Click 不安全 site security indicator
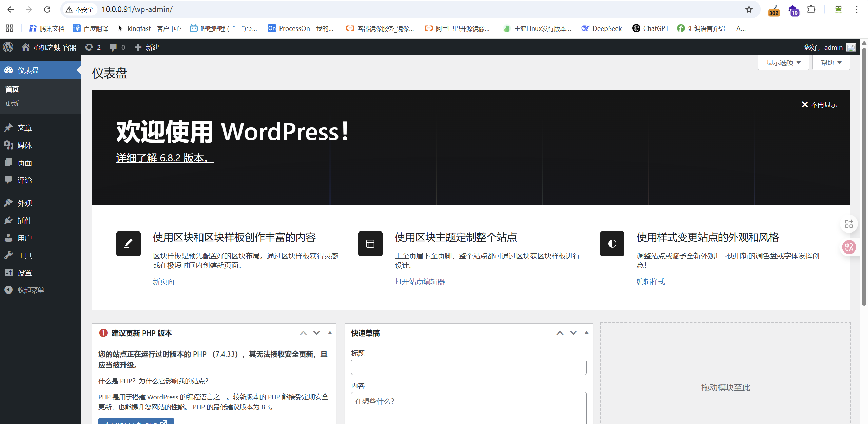Image resolution: width=868 pixels, height=424 pixels. point(80,9)
